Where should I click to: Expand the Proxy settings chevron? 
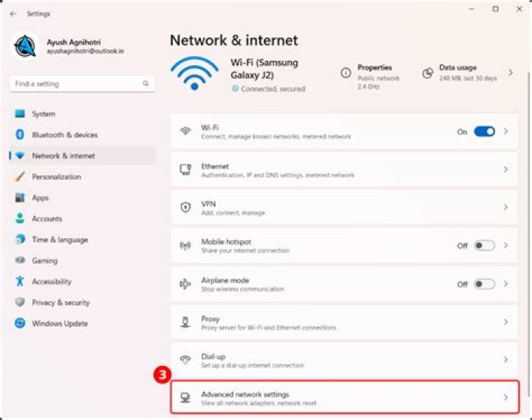(x=506, y=322)
